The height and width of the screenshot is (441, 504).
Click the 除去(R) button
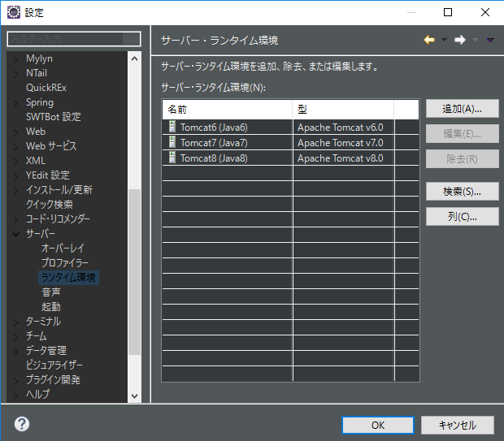coord(463,158)
